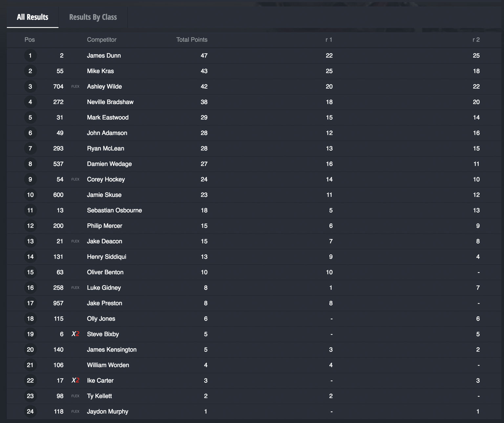Switch to the Results By Class tab
Image resolution: width=504 pixels, height=423 pixels.
[93, 17]
